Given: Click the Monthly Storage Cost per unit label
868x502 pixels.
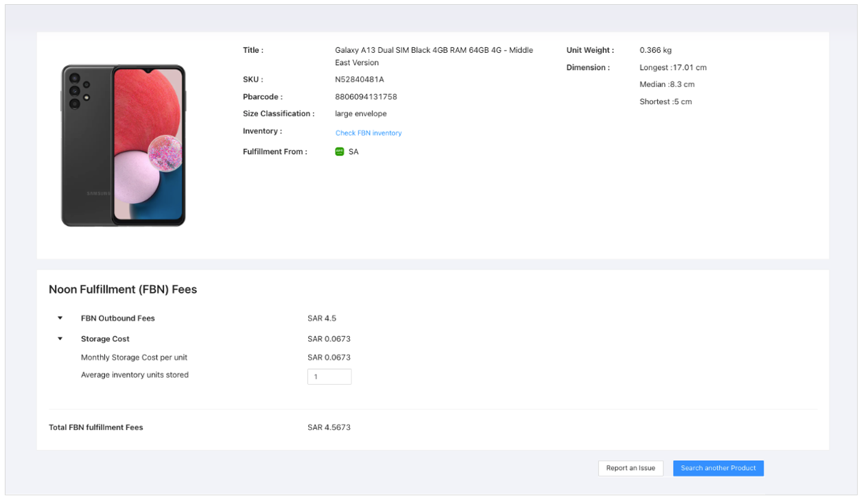Looking at the screenshot, I should pyautogui.click(x=134, y=357).
